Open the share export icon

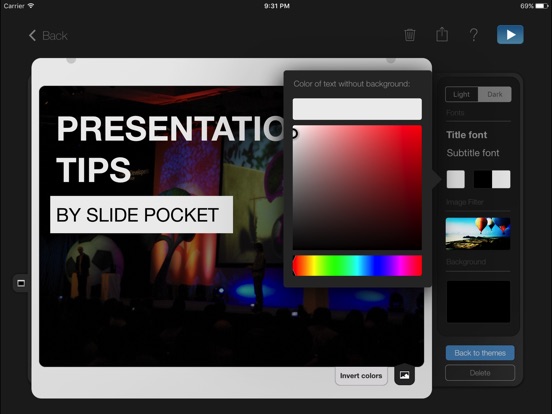click(442, 34)
